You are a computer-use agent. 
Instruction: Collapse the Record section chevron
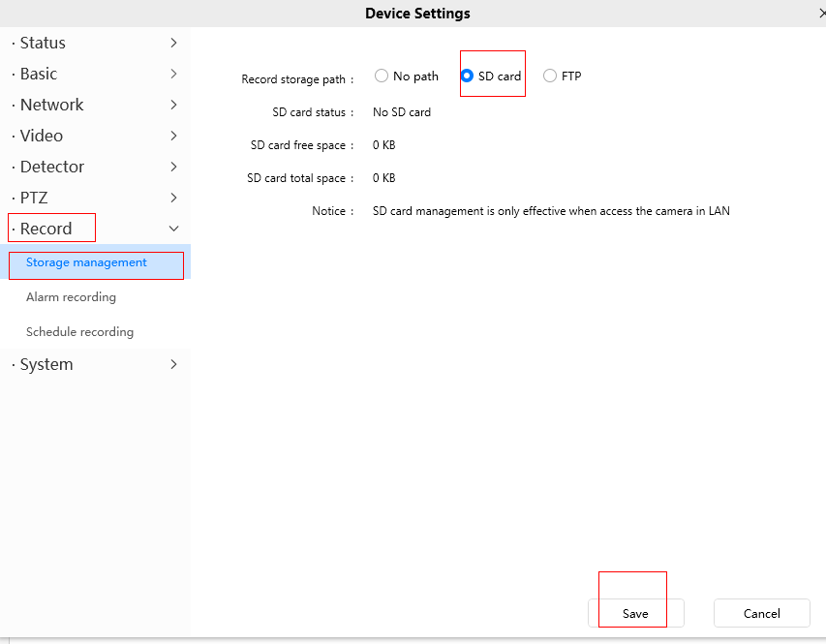(x=174, y=229)
